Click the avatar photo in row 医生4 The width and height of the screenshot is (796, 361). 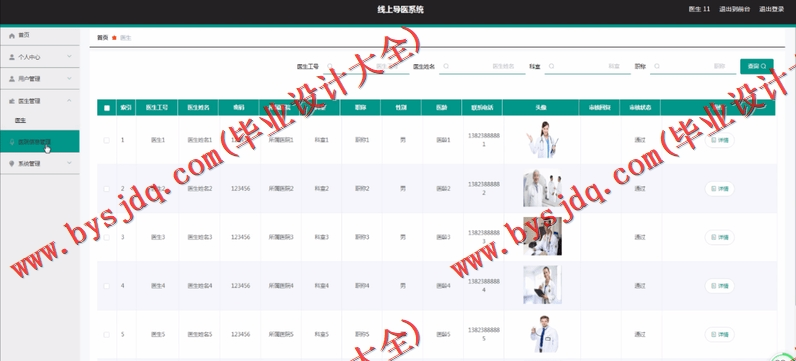click(x=542, y=285)
